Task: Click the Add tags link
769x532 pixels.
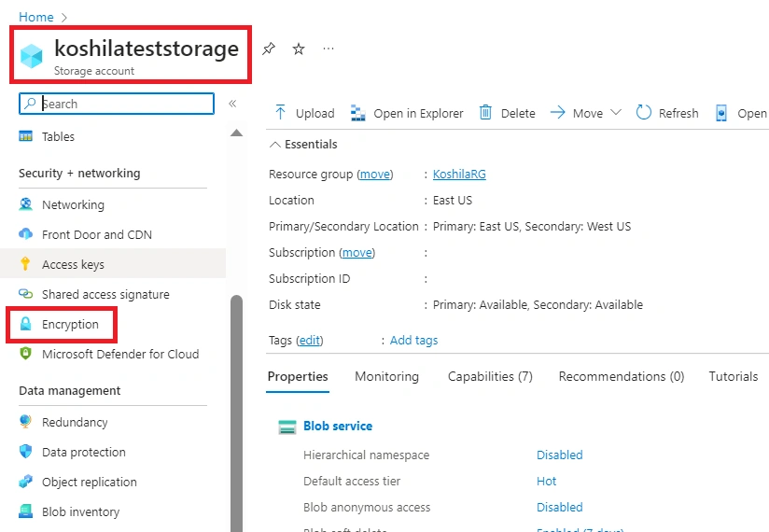Action: click(413, 340)
